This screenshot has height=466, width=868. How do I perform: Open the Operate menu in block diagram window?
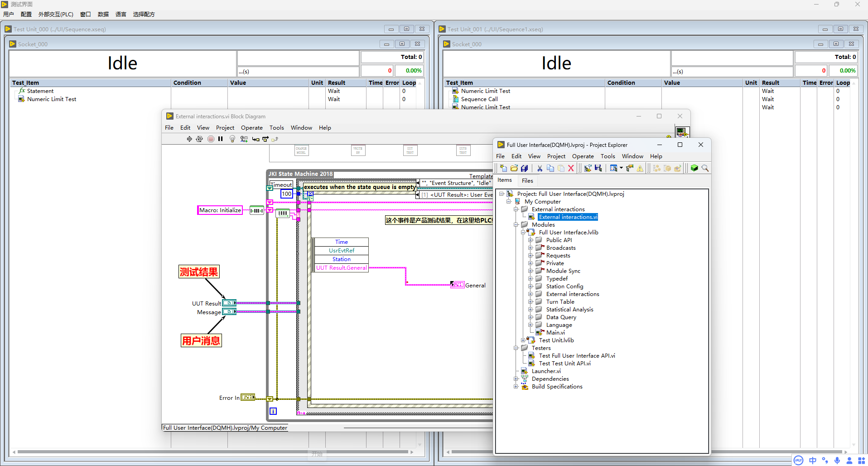pyautogui.click(x=251, y=128)
